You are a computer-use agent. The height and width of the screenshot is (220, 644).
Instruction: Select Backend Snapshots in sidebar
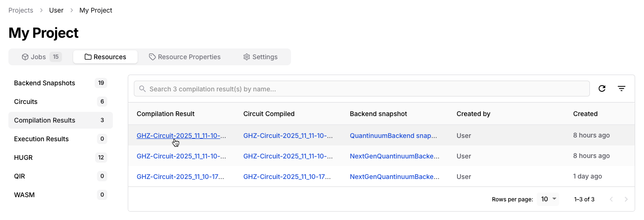point(45,83)
